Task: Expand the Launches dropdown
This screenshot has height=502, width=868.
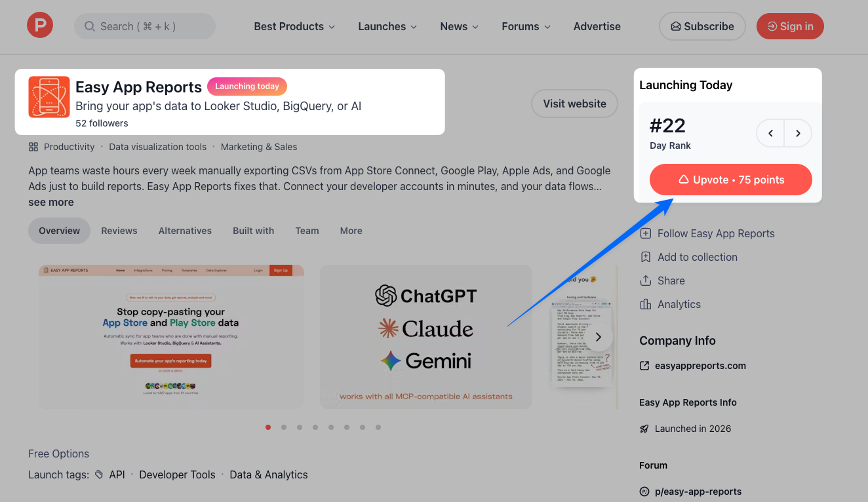Action: (387, 26)
